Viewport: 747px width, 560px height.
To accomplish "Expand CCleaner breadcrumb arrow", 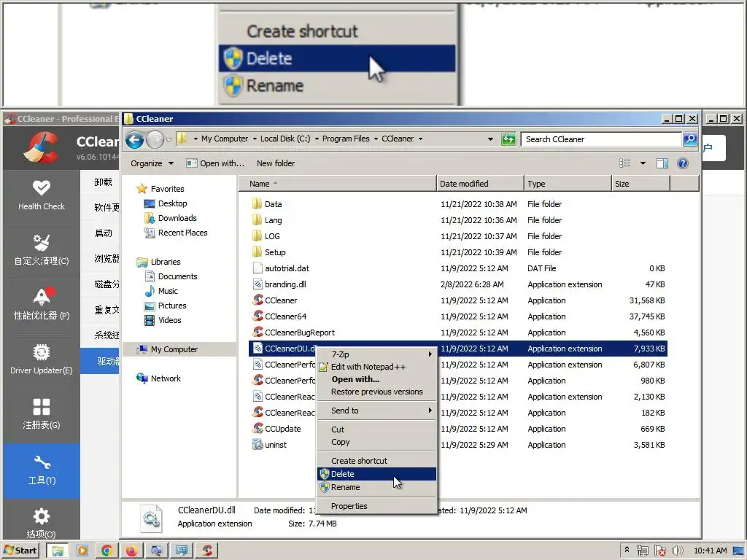I will [x=420, y=139].
